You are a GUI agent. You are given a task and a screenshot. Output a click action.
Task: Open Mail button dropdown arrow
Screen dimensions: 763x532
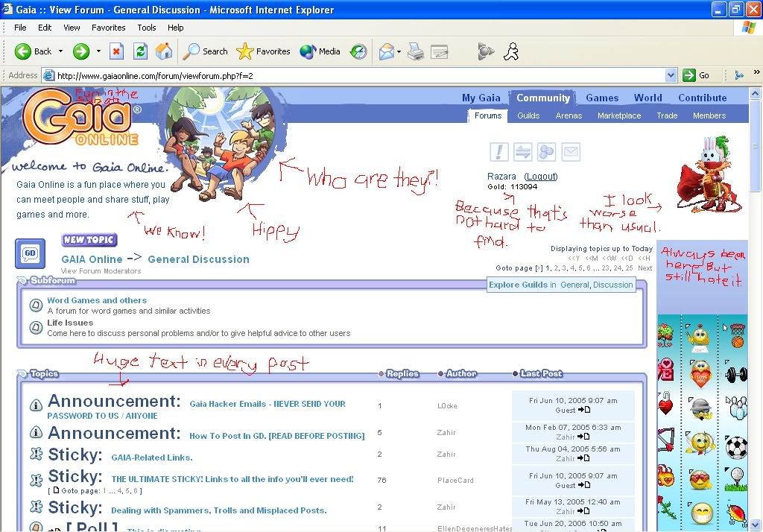399,51
